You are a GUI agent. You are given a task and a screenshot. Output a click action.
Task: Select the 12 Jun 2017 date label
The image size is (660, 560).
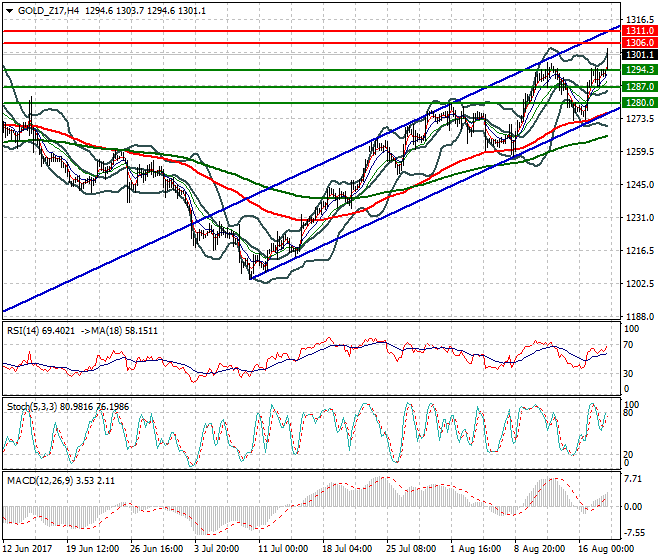[x=28, y=549]
